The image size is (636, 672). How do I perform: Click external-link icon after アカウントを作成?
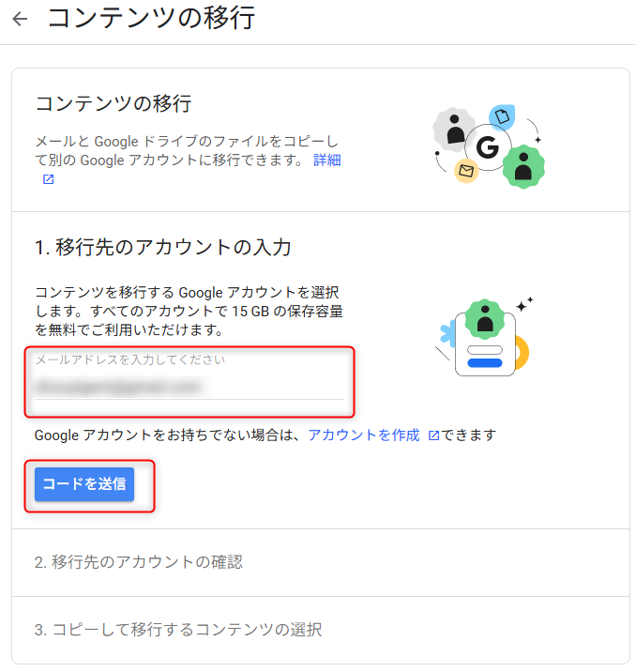(x=434, y=435)
